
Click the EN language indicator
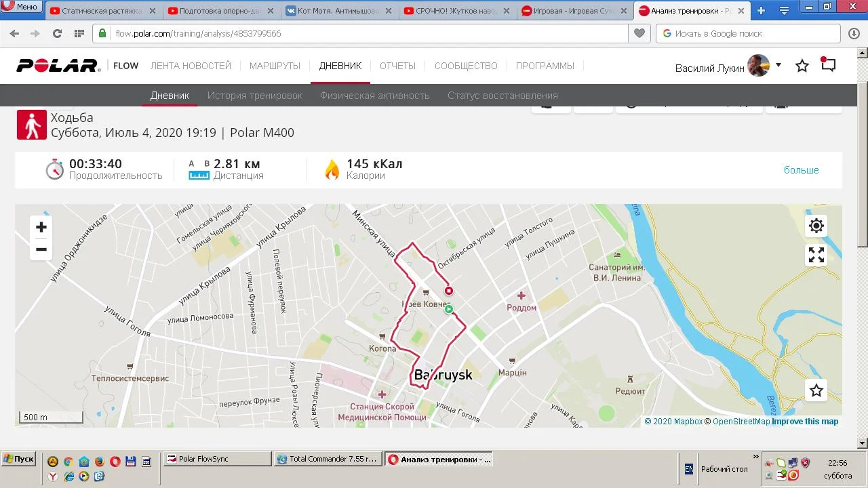point(689,468)
